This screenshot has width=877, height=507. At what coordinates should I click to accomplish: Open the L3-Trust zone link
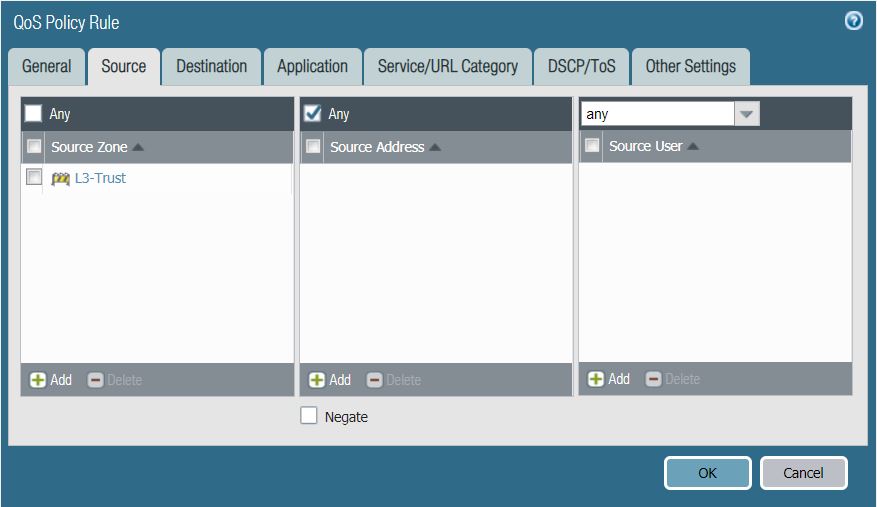[100, 178]
